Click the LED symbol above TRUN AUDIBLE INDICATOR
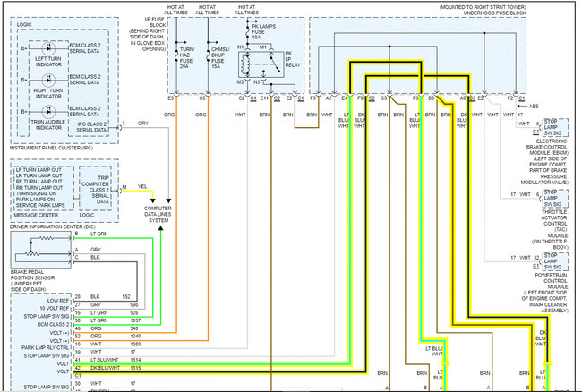The image size is (582, 392). (x=48, y=111)
